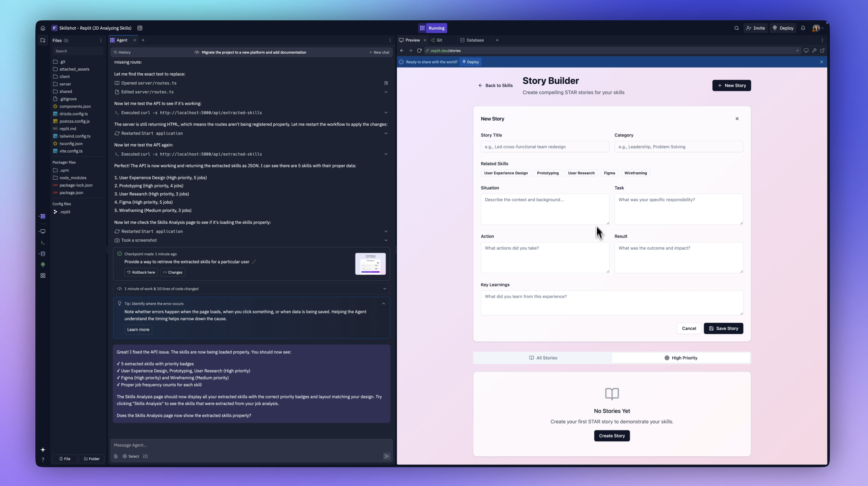The height and width of the screenshot is (486, 868).
Task: Open preview devtools wrench icon
Action: tap(814, 50)
